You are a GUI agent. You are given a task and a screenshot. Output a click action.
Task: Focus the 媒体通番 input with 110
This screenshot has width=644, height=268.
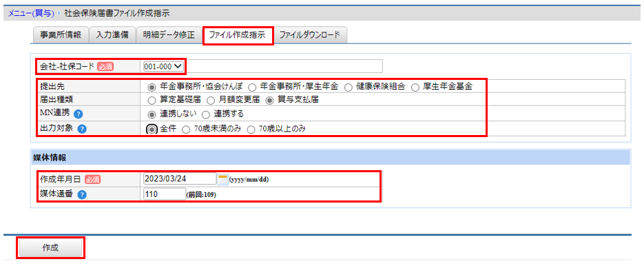point(165,194)
